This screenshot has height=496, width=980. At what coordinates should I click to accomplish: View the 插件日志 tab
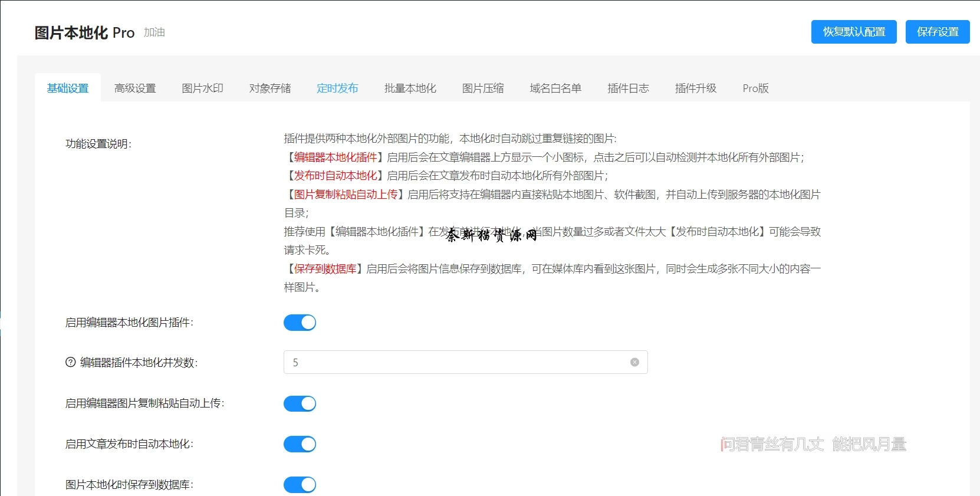(x=628, y=88)
